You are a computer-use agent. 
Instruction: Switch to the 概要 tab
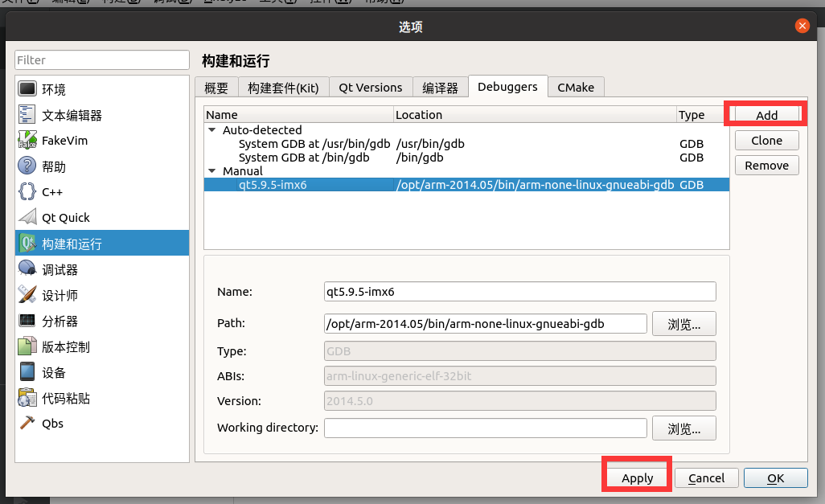pos(216,88)
